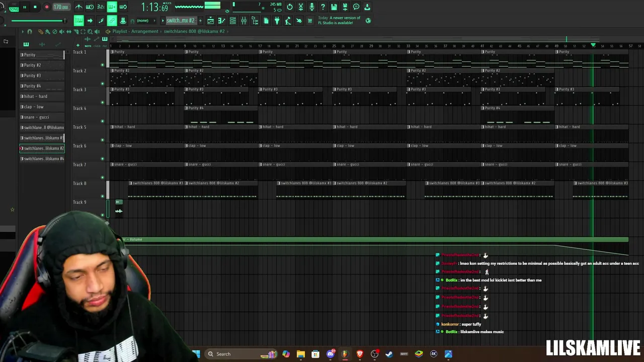Open the plugin picker plug icon
The image size is (644, 362).
pos(277,21)
